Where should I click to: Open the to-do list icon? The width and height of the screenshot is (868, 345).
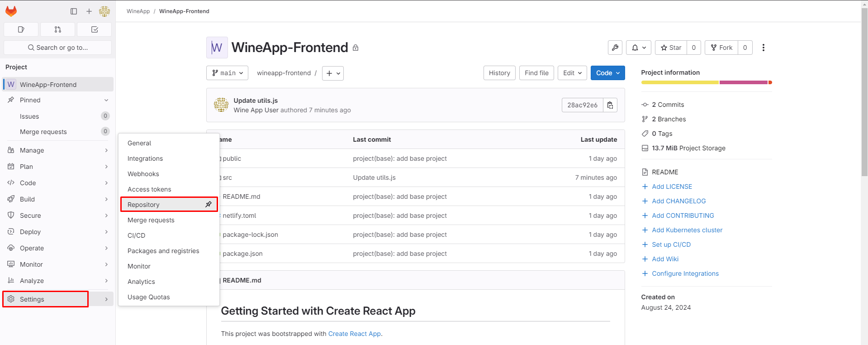(95, 29)
